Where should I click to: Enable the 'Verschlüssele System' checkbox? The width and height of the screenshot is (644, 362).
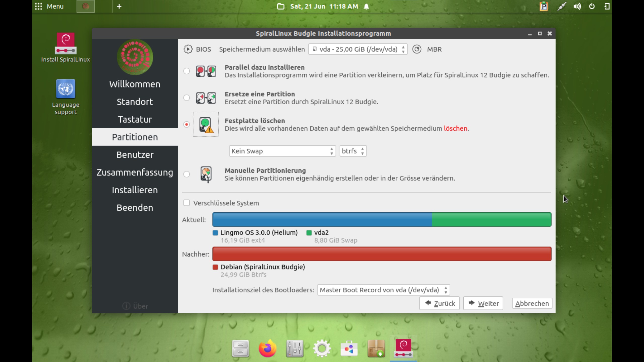[186, 203]
